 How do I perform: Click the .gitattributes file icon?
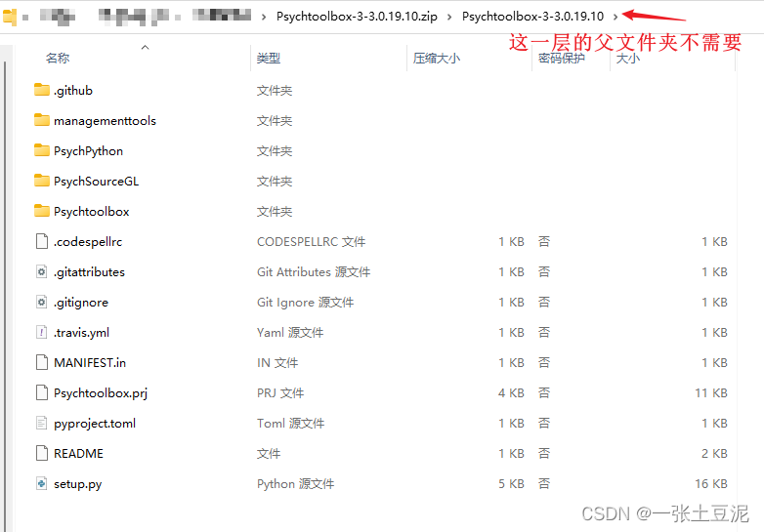tap(42, 271)
